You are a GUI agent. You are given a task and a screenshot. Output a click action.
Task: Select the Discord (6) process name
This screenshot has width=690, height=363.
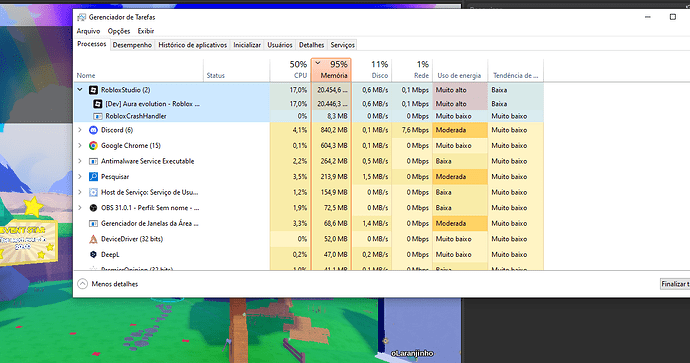point(117,130)
